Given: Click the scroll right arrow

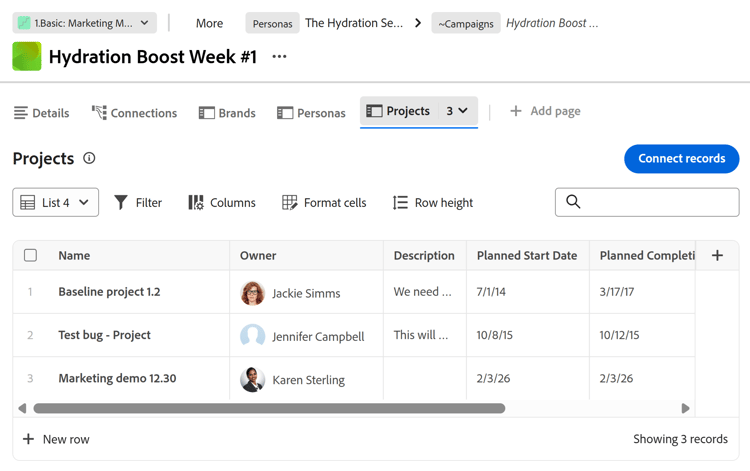Looking at the screenshot, I should tap(685, 408).
